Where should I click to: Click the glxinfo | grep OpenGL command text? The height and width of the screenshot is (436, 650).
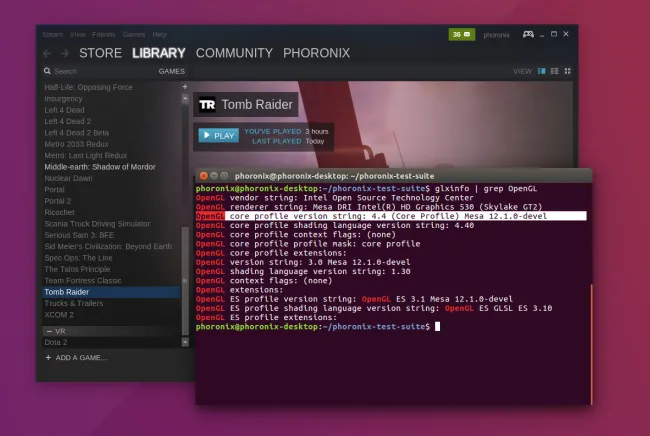[485, 189]
